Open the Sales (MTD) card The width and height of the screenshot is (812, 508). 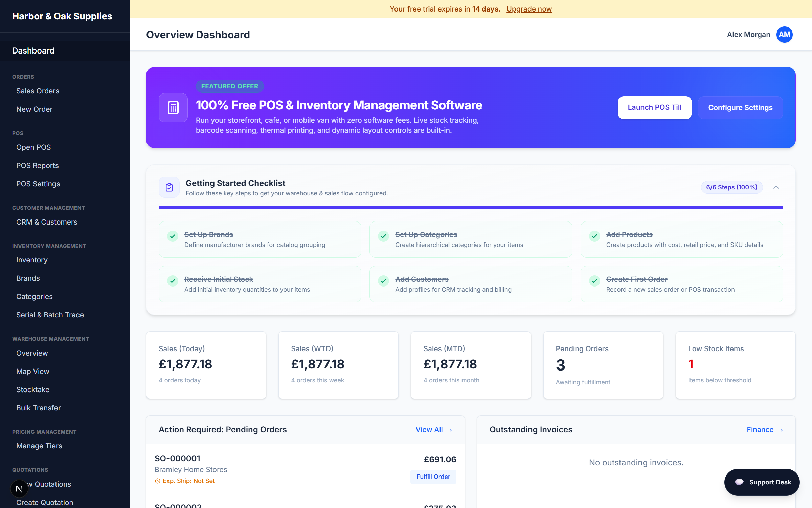pos(471,365)
